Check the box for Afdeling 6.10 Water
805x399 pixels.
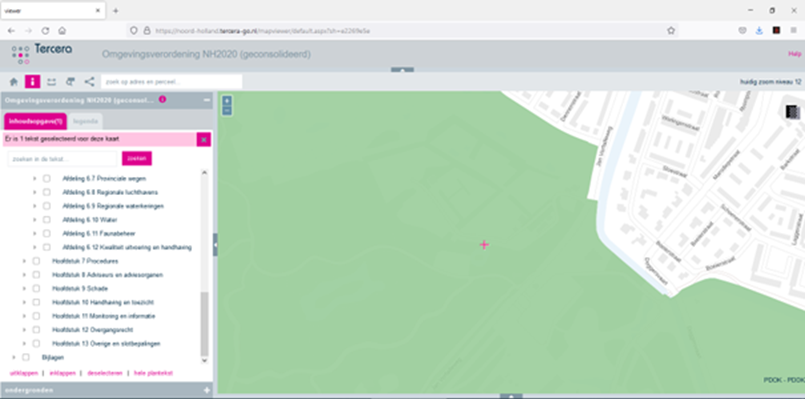click(x=46, y=220)
